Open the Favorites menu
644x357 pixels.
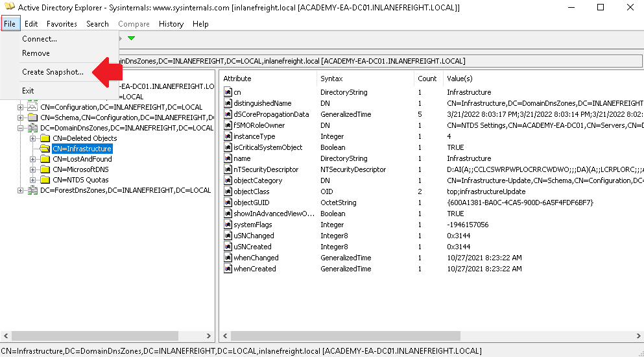coord(62,24)
